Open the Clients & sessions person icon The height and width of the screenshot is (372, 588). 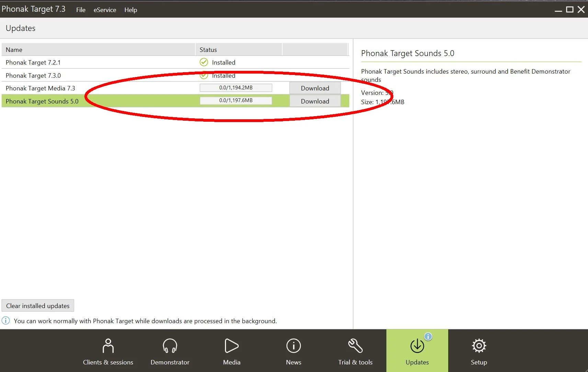click(108, 346)
